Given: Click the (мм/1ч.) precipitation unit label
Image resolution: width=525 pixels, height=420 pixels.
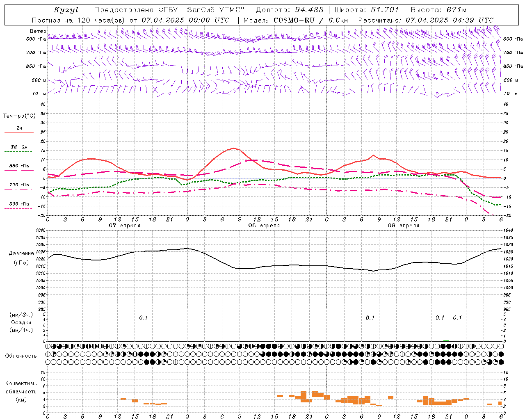Looking at the screenshot, I should [21, 330].
